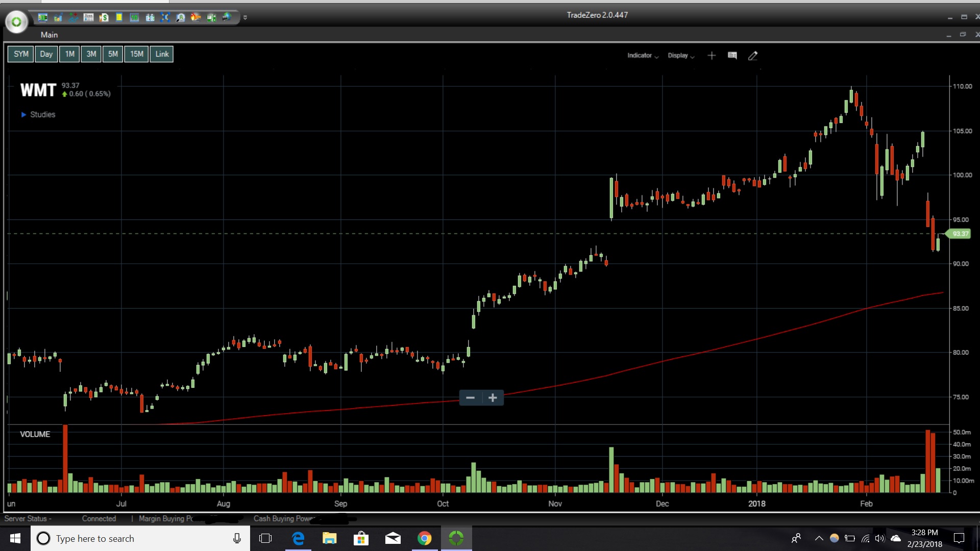Expand the quick access toolbar customize arrow
The image size is (980, 551).
(x=245, y=18)
